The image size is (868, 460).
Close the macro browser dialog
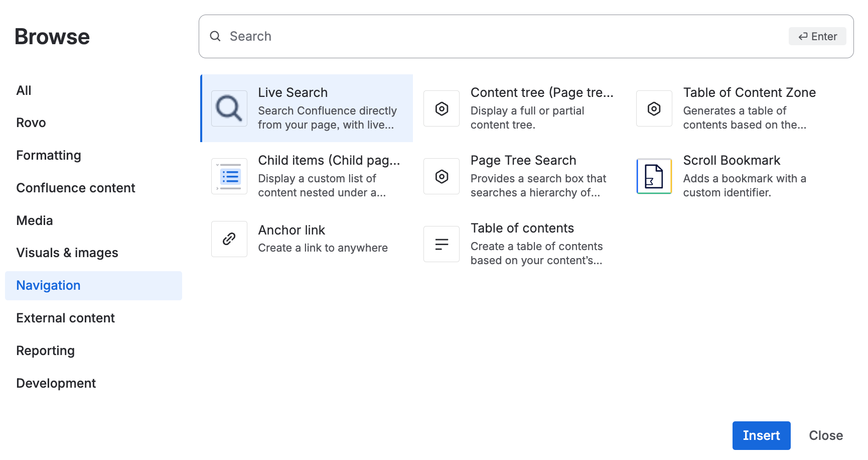pyautogui.click(x=825, y=435)
